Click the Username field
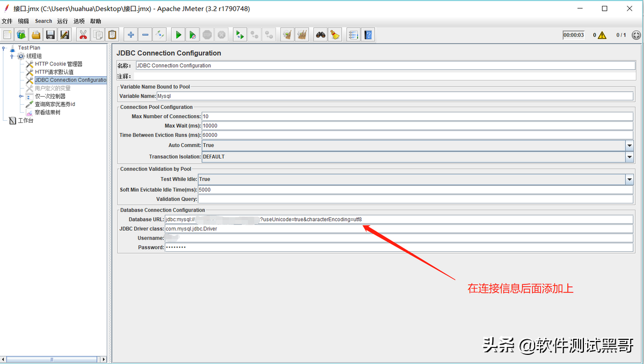 (x=399, y=238)
